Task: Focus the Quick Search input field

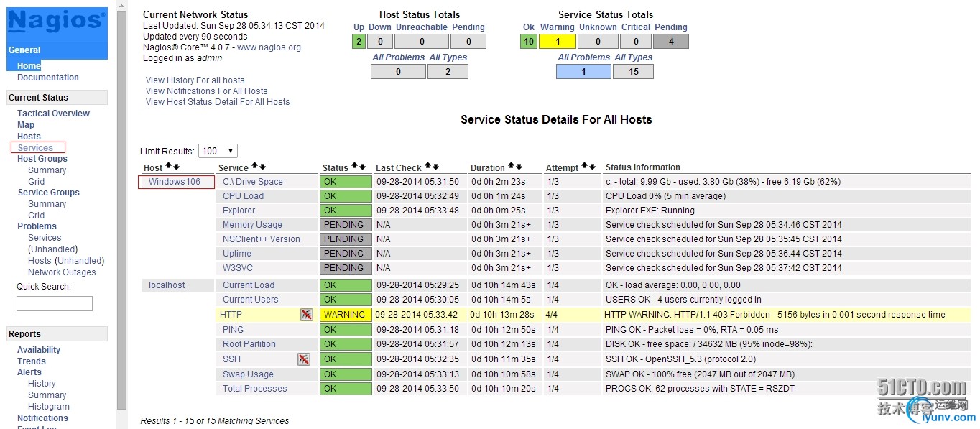Action: pyautogui.click(x=55, y=303)
